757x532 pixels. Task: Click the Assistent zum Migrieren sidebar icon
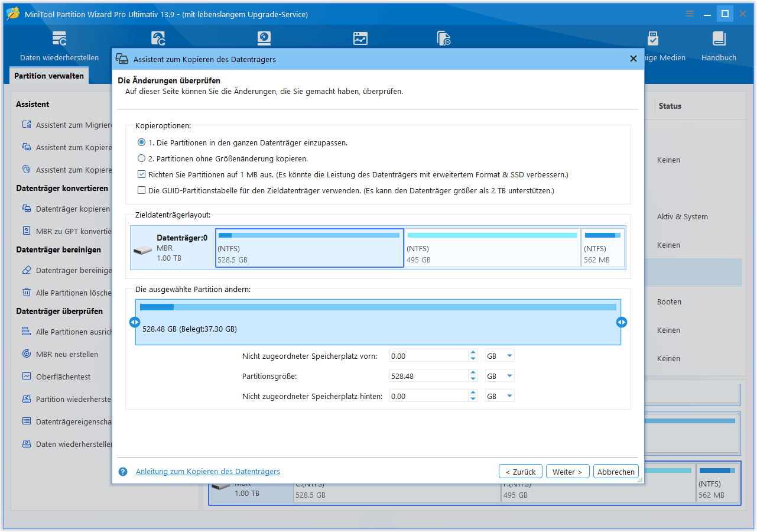pyautogui.click(x=26, y=125)
